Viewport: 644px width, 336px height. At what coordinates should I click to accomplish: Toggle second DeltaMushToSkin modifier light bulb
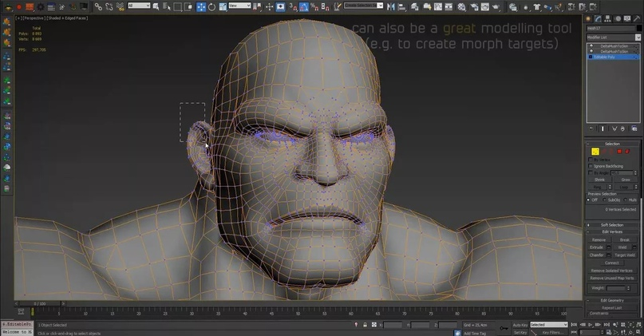[591, 51]
